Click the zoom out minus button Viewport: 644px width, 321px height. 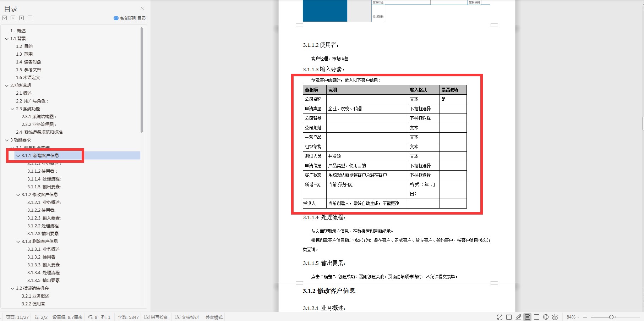click(585, 317)
